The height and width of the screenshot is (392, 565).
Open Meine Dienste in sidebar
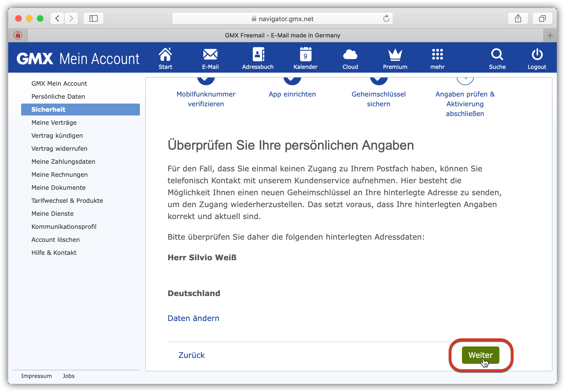[x=52, y=214]
